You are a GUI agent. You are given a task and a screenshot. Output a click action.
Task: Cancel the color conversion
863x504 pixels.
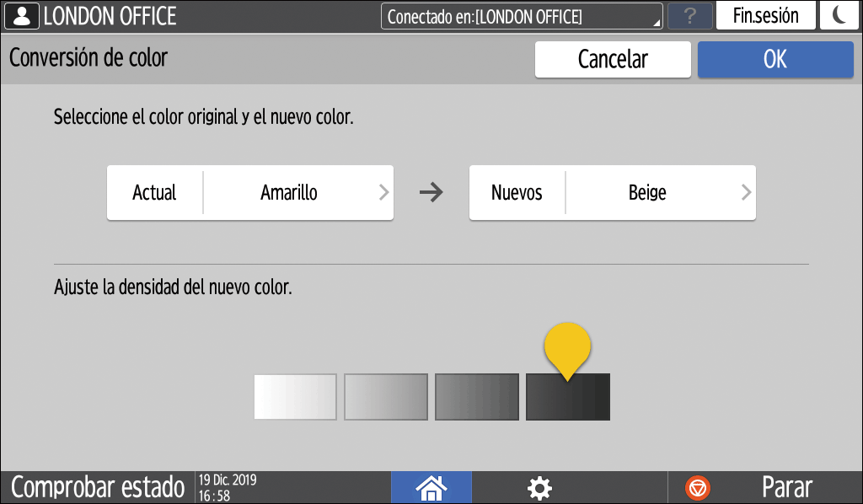[613, 59]
